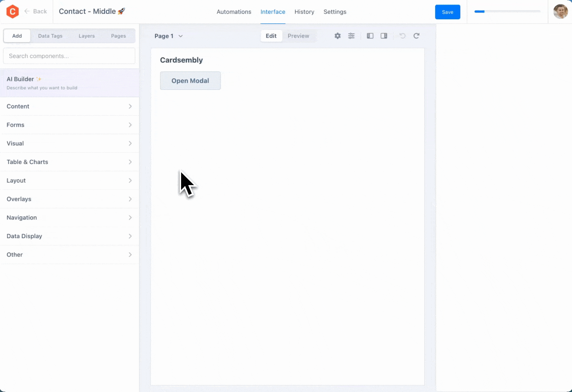The image size is (572, 392).
Task: Expand the Layout category
Action: click(x=69, y=180)
